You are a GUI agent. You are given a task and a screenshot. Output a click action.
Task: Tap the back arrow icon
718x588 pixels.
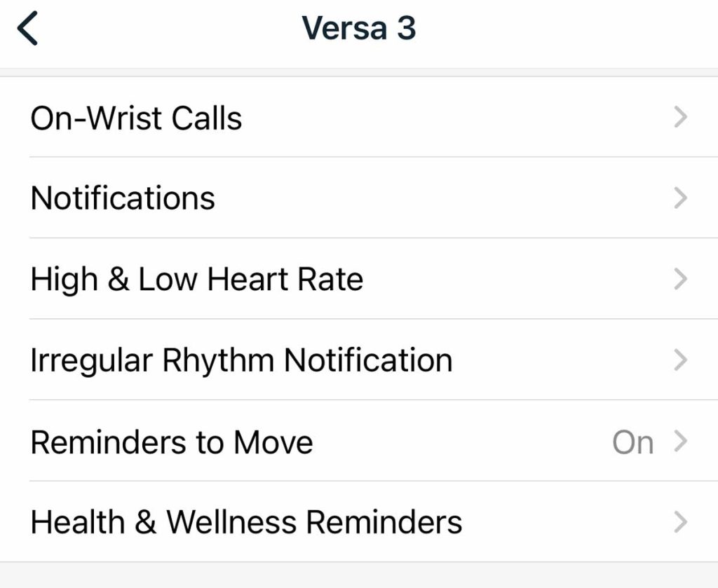(28, 29)
